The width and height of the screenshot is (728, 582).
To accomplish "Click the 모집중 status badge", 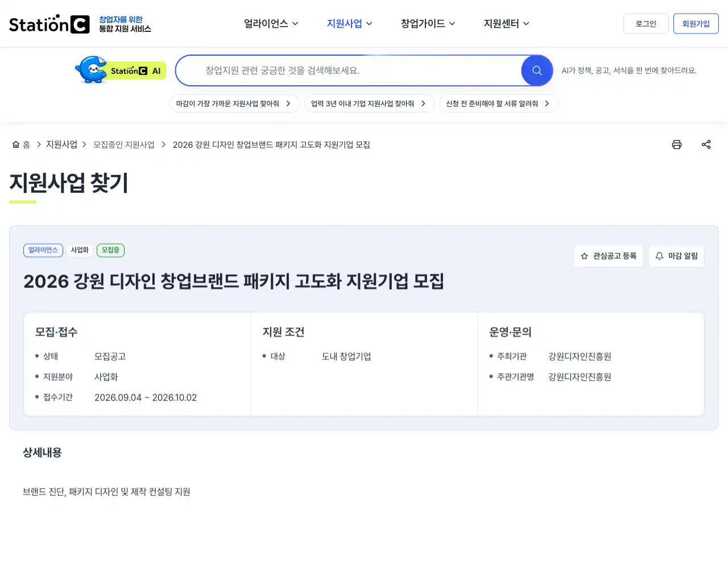I will point(110,250).
